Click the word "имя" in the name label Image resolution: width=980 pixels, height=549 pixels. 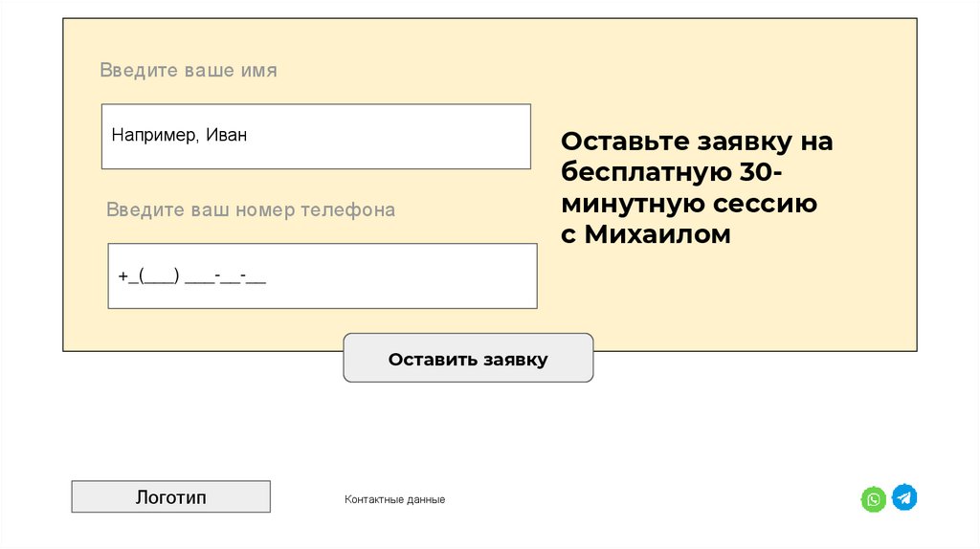259,71
